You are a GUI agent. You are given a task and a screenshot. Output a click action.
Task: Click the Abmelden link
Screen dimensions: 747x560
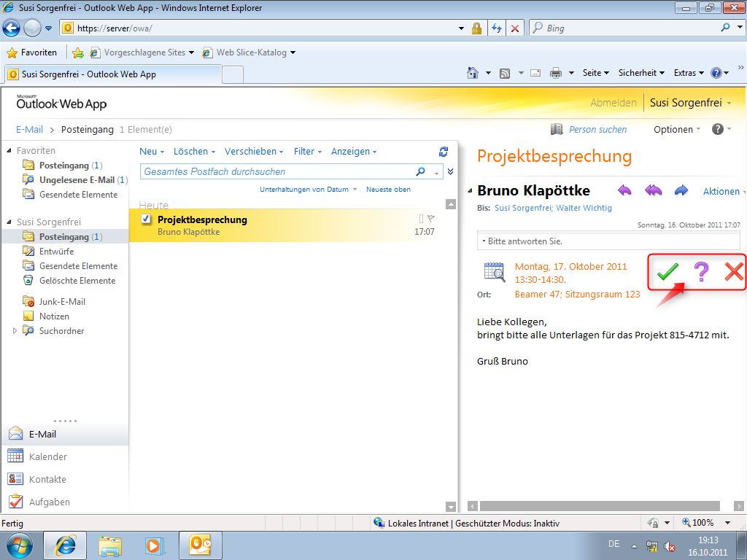pyautogui.click(x=613, y=103)
